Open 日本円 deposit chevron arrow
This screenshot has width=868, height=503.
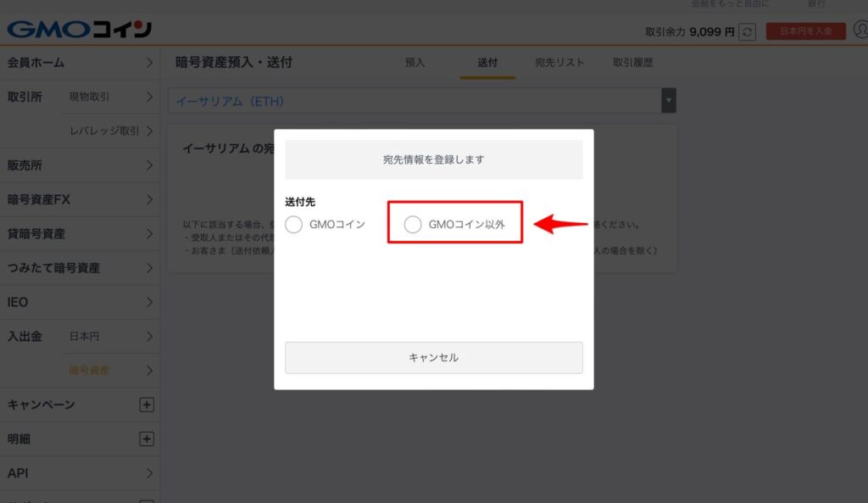(x=149, y=336)
